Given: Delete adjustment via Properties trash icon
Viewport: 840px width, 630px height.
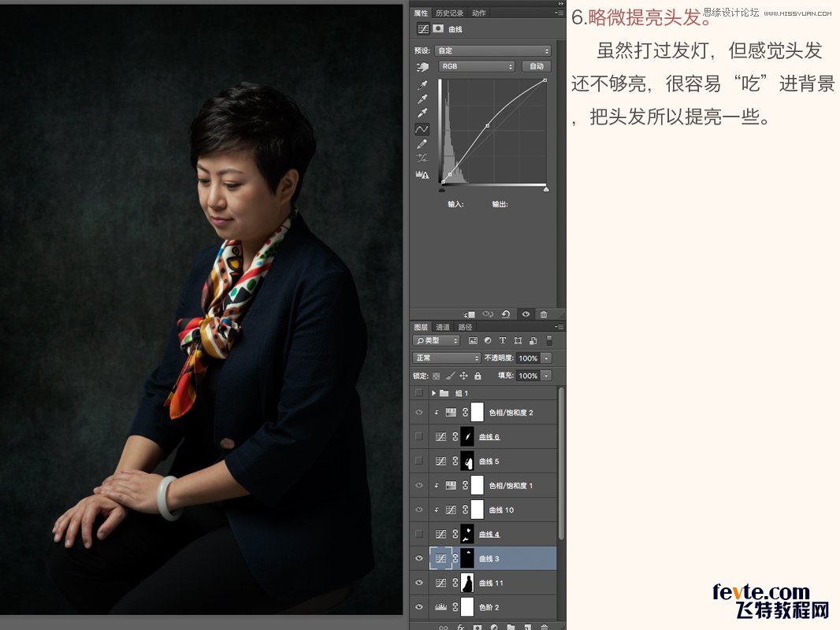Looking at the screenshot, I should (543, 314).
